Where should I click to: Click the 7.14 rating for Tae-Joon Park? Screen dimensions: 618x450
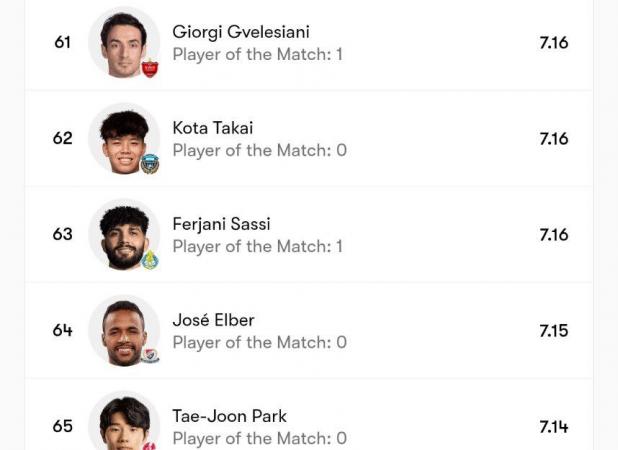554,427
